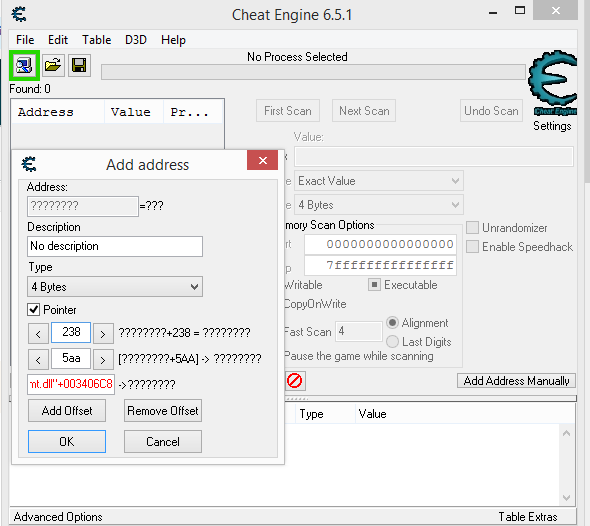Image resolution: width=590 pixels, height=526 pixels.
Task: Click the Pr... column header
Action: coord(193,112)
